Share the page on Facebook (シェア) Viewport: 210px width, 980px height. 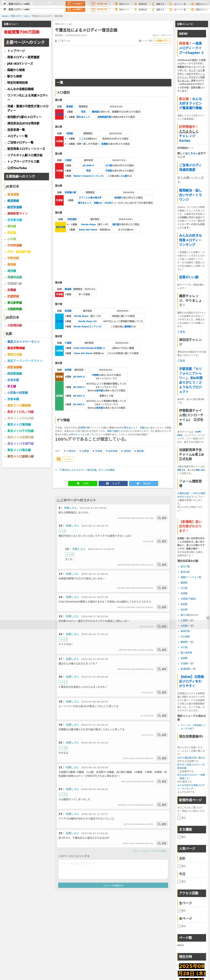tap(113, 483)
